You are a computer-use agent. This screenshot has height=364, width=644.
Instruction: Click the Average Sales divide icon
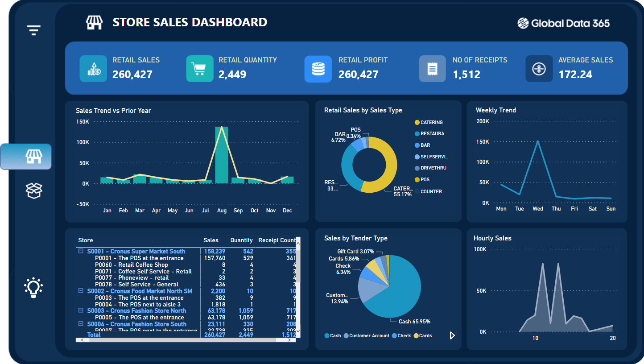coord(539,69)
